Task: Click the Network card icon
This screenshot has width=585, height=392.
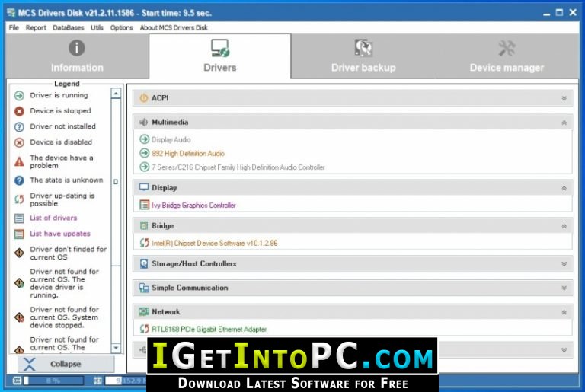Action: [144, 312]
